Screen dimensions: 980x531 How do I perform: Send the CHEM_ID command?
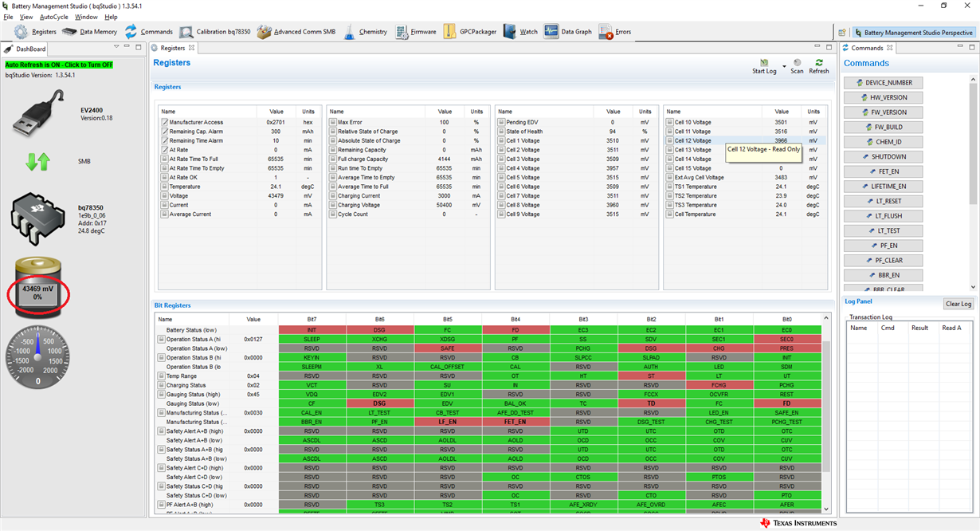(x=884, y=142)
